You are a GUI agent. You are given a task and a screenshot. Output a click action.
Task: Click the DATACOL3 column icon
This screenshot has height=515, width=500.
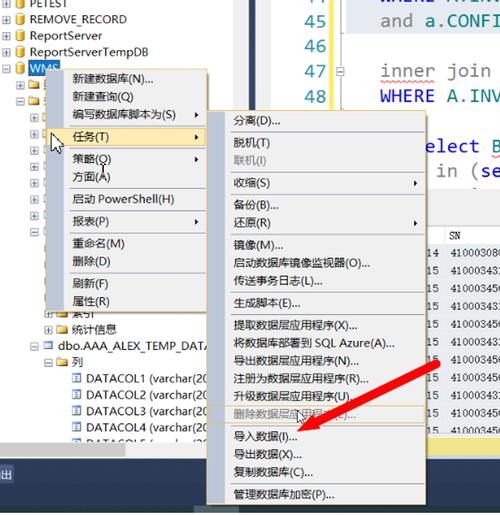coord(77,411)
